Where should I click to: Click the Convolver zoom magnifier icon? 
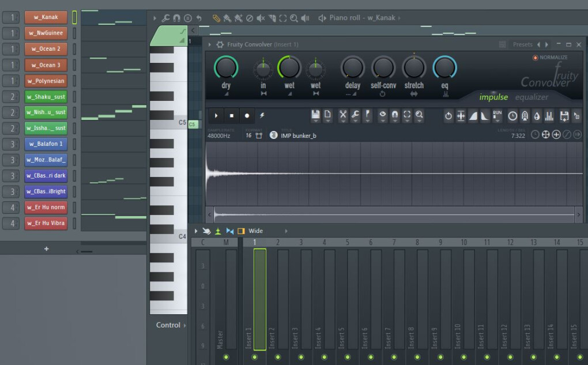click(x=419, y=115)
